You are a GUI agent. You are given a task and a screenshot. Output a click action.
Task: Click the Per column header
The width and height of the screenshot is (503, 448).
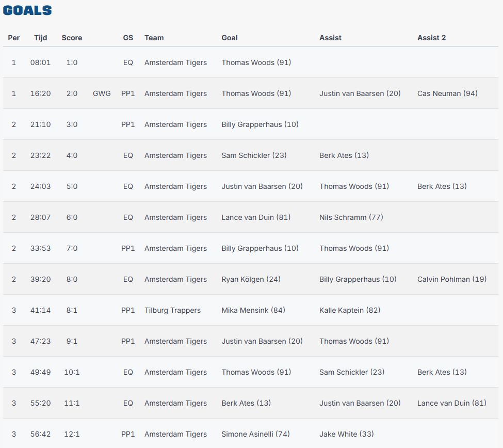14,38
